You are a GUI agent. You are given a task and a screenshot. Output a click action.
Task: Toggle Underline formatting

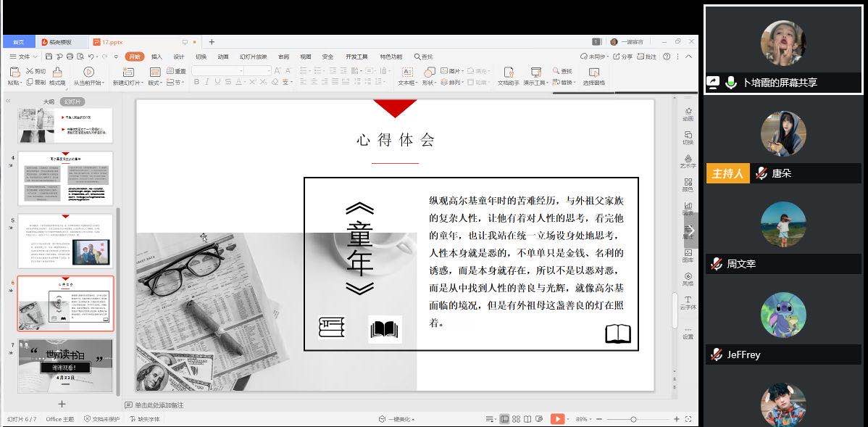pos(217,82)
